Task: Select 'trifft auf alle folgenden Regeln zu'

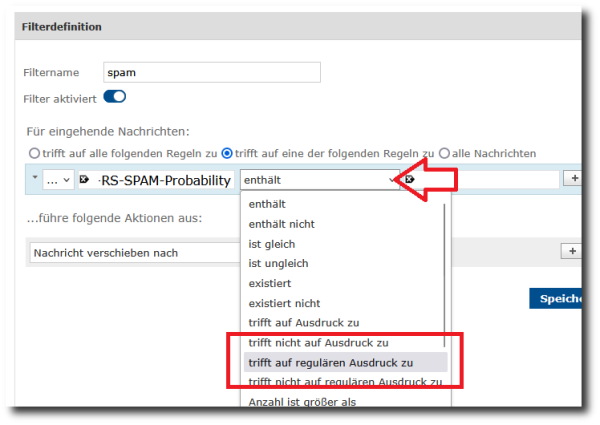Action: [x=35, y=153]
